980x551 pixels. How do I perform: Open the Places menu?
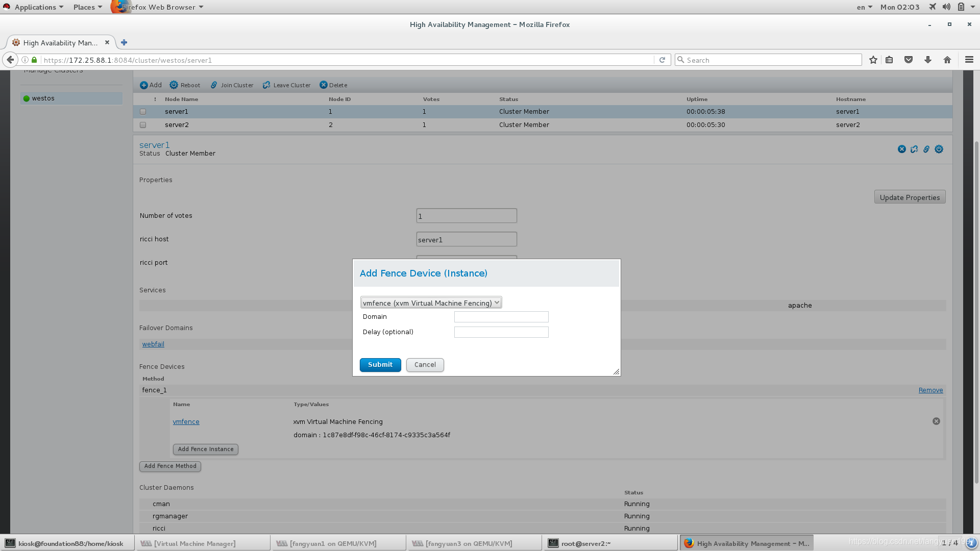point(87,7)
